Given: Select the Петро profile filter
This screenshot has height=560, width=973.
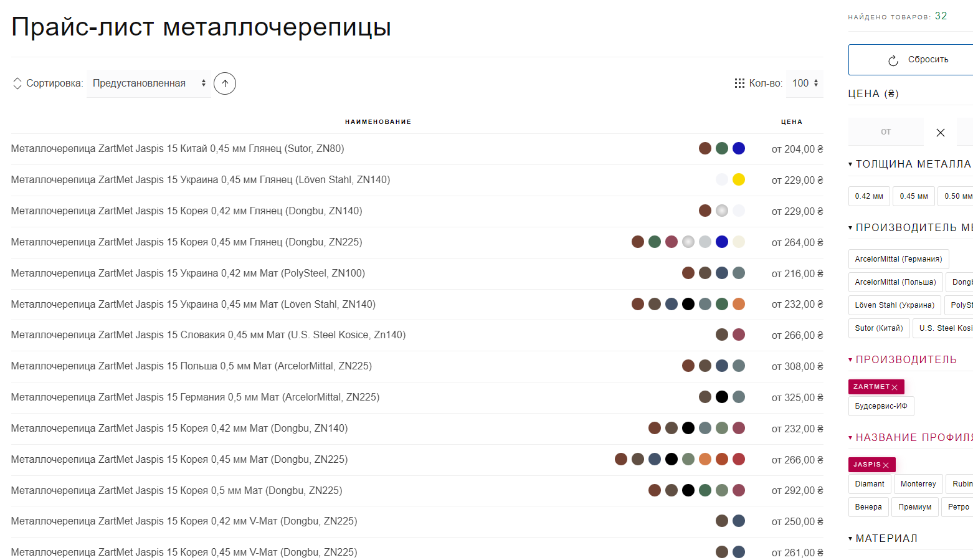Looking at the screenshot, I should click(957, 507).
